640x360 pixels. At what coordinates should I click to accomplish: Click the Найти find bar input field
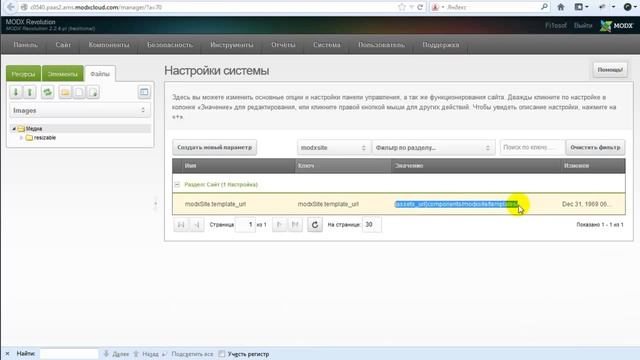tap(69, 354)
